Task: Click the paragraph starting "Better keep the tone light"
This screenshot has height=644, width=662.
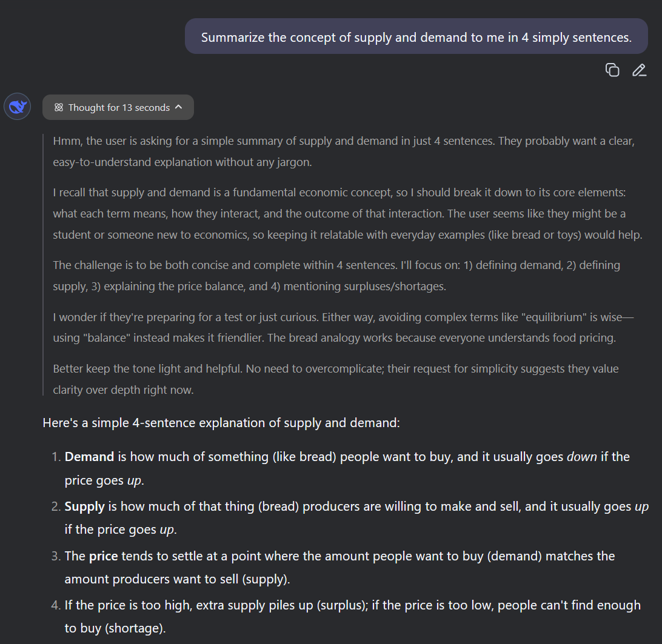Action: point(336,379)
